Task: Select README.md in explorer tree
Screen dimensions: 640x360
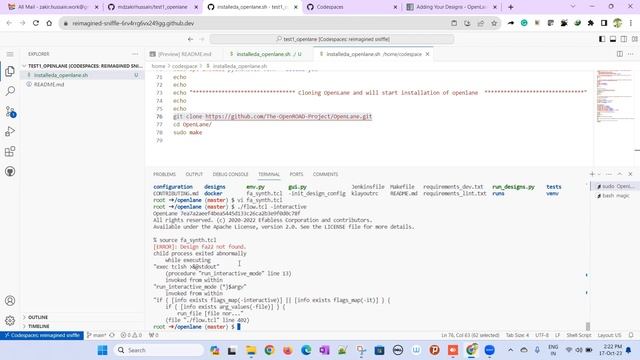Action: 82,84
